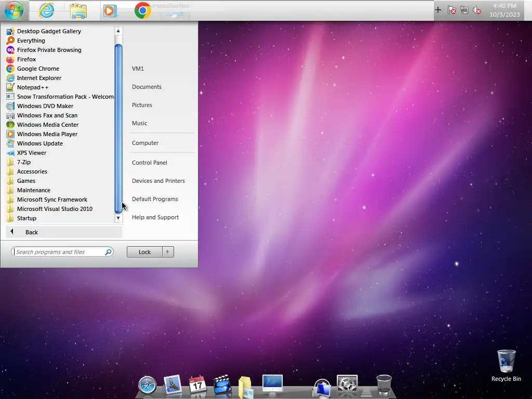The height and width of the screenshot is (399, 532).
Task: Open Default Programs
Action: [155, 199]
